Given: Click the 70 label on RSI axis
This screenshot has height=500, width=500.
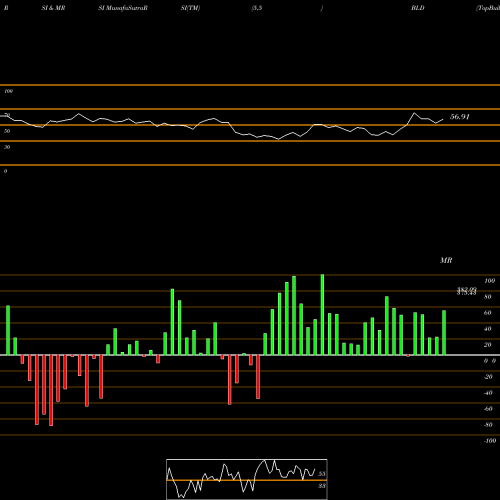Looking at the screenshot, I should [7, 115].
